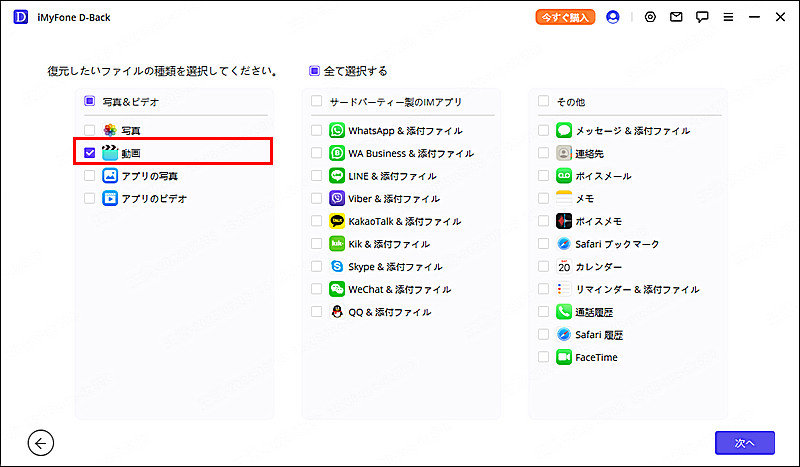Check the FaceTime checkbox

click(543, 357)
